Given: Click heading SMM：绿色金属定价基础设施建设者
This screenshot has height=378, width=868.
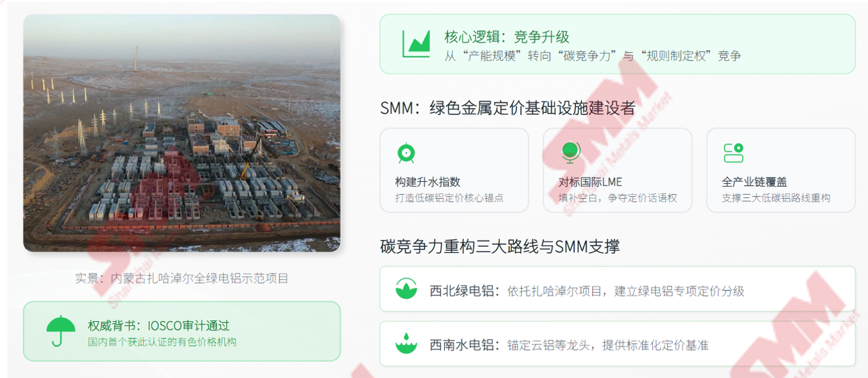Looking at the screenshot, I should coord(507,108).
